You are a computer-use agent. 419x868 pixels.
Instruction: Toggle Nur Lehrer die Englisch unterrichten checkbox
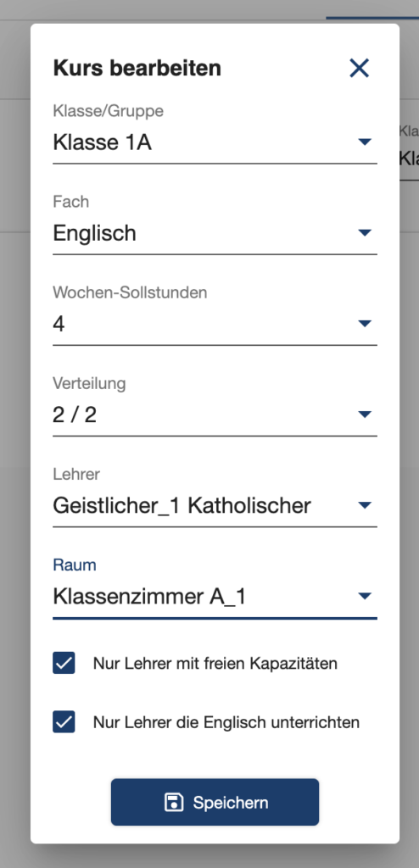[64, 722]
